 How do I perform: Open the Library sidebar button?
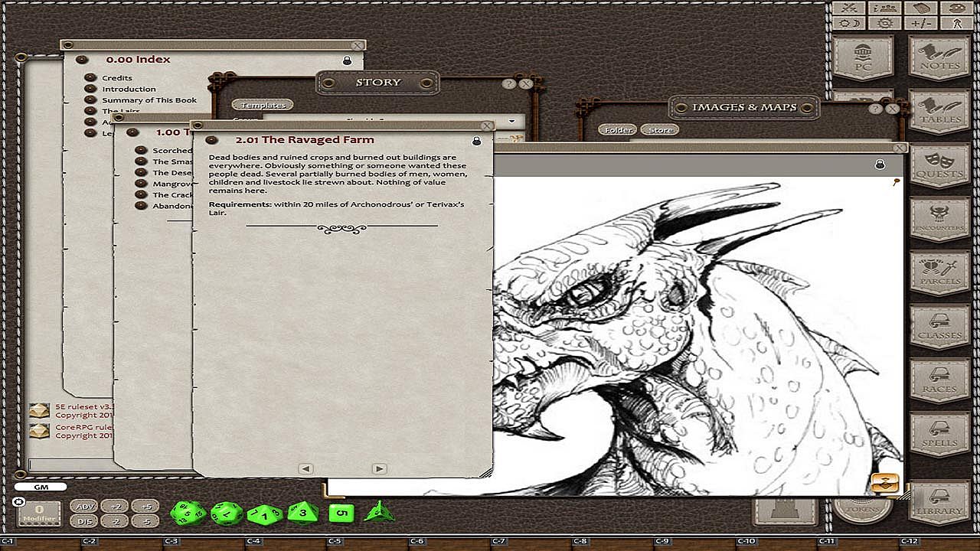[939, 502]
